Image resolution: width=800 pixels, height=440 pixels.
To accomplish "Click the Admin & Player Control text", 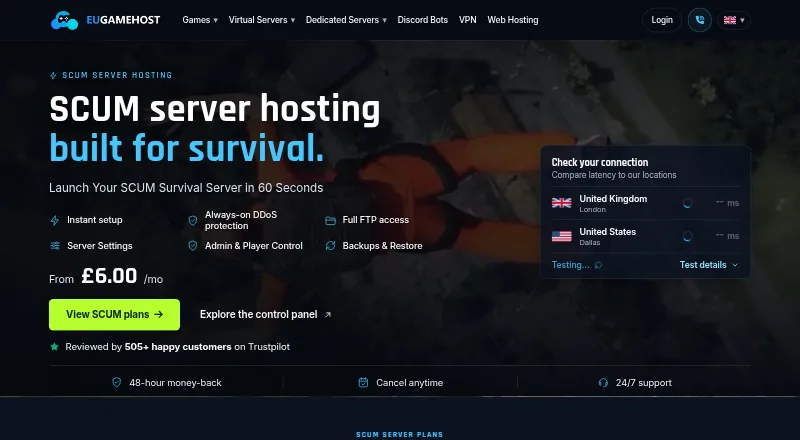I will 254,246.
